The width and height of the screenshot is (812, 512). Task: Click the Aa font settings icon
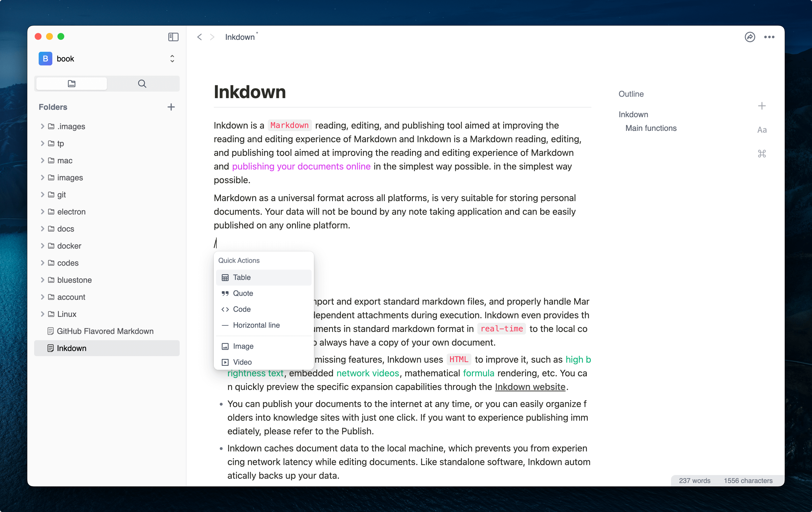click(x=761, y=130)
